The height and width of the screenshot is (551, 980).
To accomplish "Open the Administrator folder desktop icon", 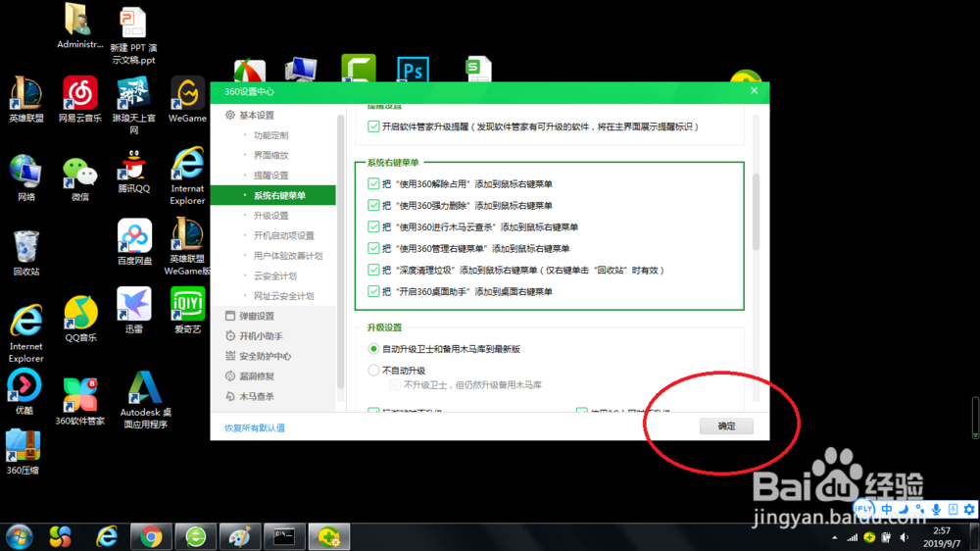I will tap(79, 26).
